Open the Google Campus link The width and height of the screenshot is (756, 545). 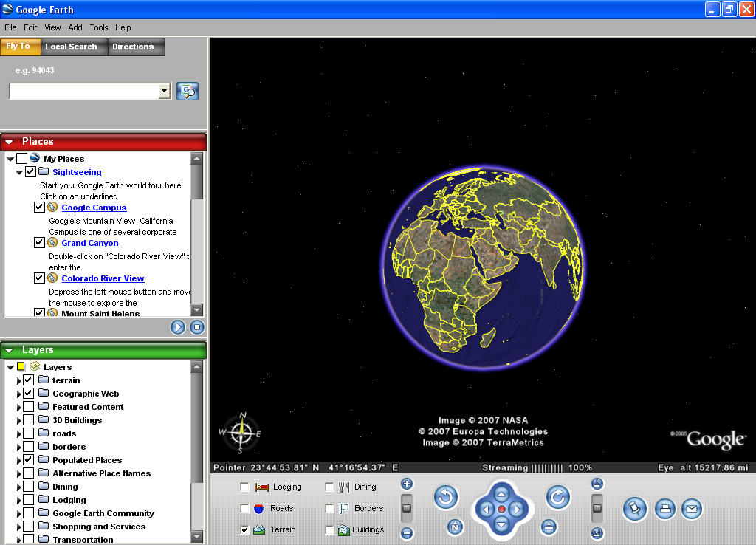94,208
